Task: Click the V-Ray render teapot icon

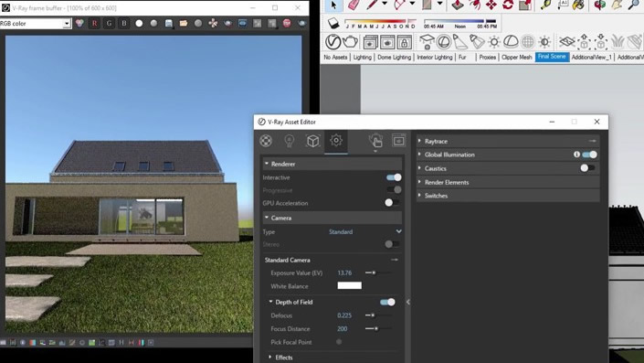Action: point(350,41)
